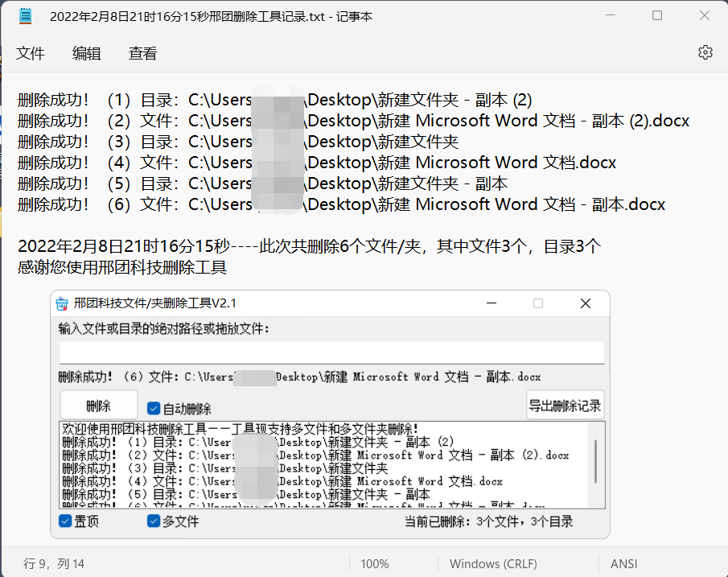Click tool log row (3) 新建文件夹
The image size is (728, 577).
[x=225, y=468]
